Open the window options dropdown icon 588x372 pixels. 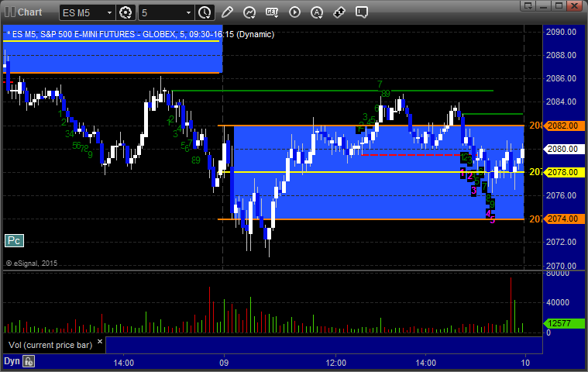(528, 6)
